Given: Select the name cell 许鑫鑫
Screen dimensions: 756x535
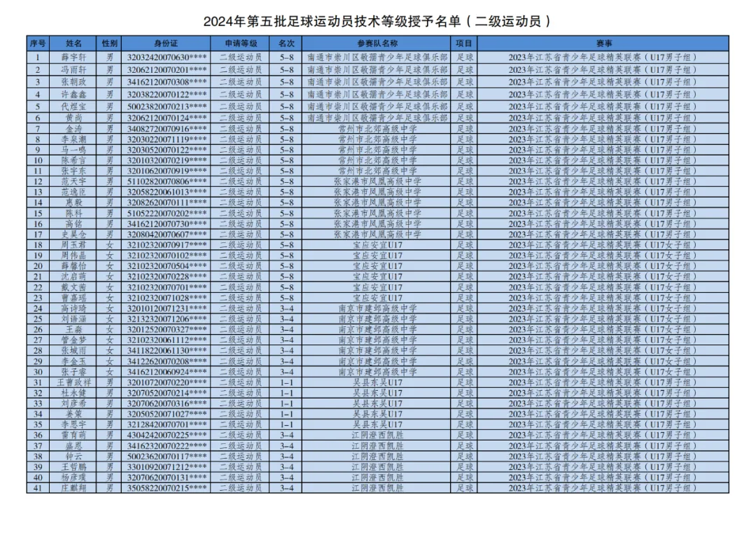Looking at the screenshot, I should point(73,95).
